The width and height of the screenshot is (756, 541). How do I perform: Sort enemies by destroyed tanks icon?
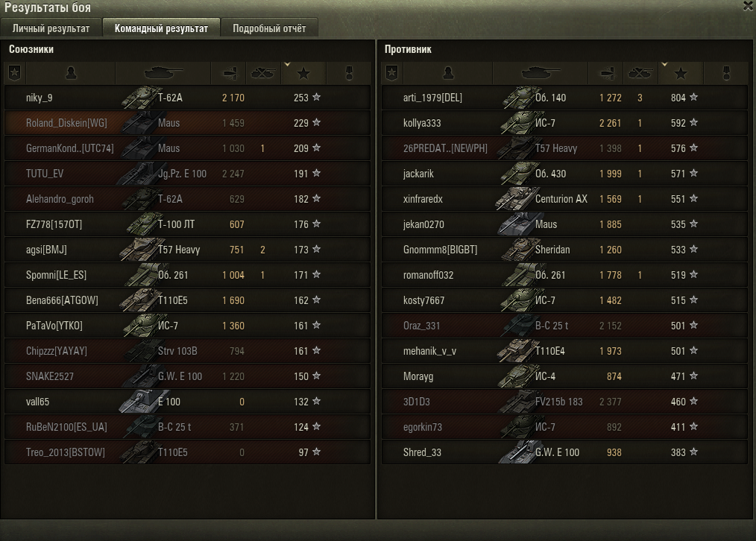pyautogui.click(x=640, y=73)
